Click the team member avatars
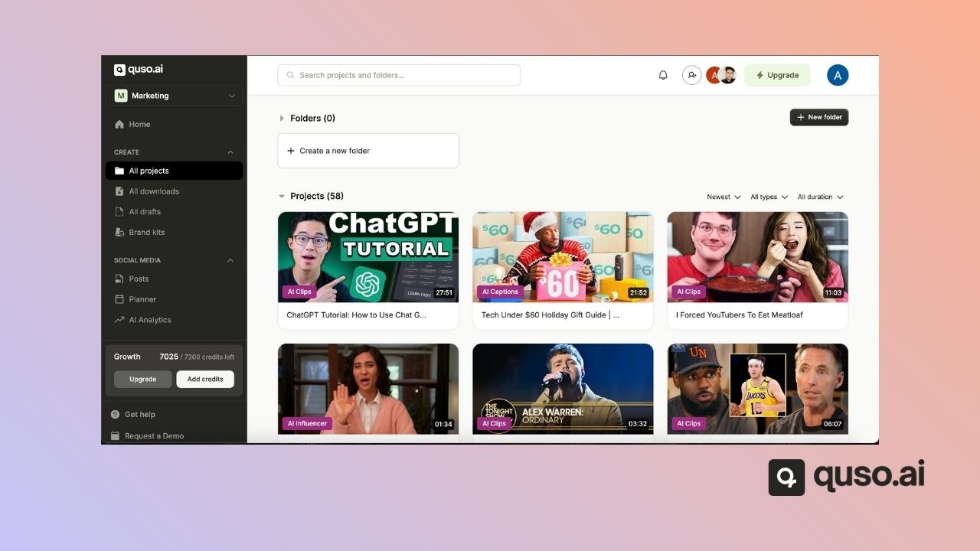 721,75
